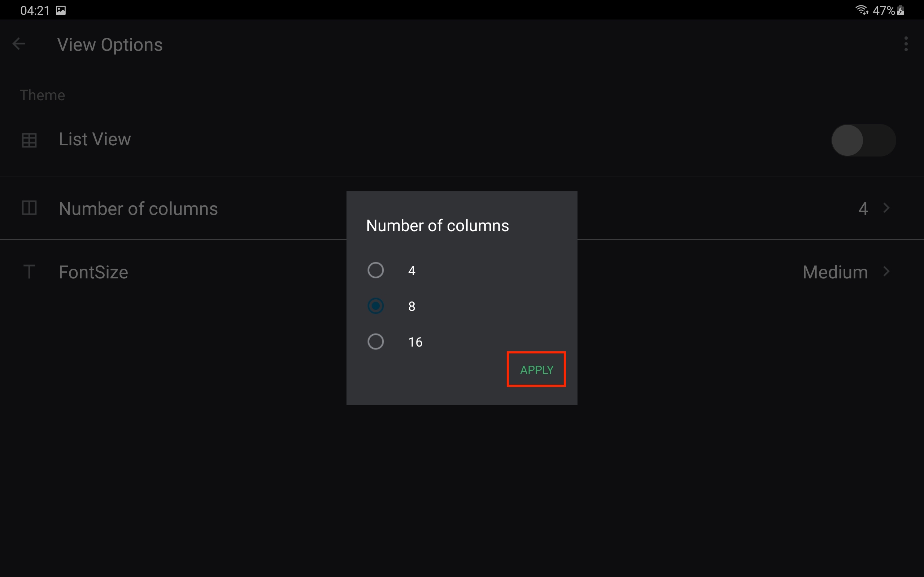Image resolution: width=924 pixels, height=577 pixels.
Task: Click the View Options title
Action: pyautogui.click(x=110, y=45)
